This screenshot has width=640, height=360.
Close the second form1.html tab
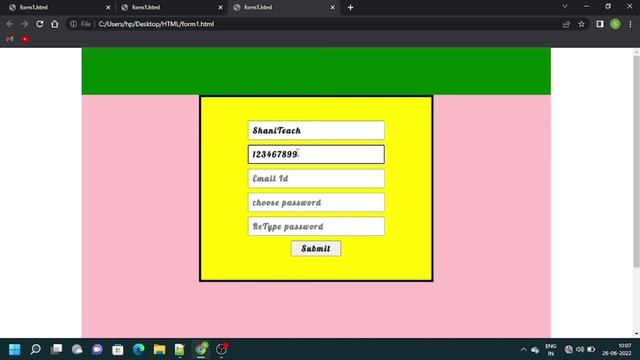(x=220, y=7)
